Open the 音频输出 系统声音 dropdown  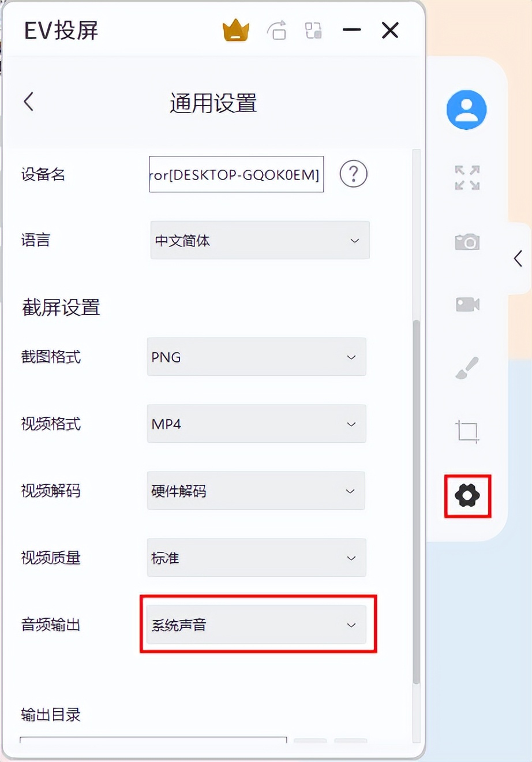[x=256, y=625]
